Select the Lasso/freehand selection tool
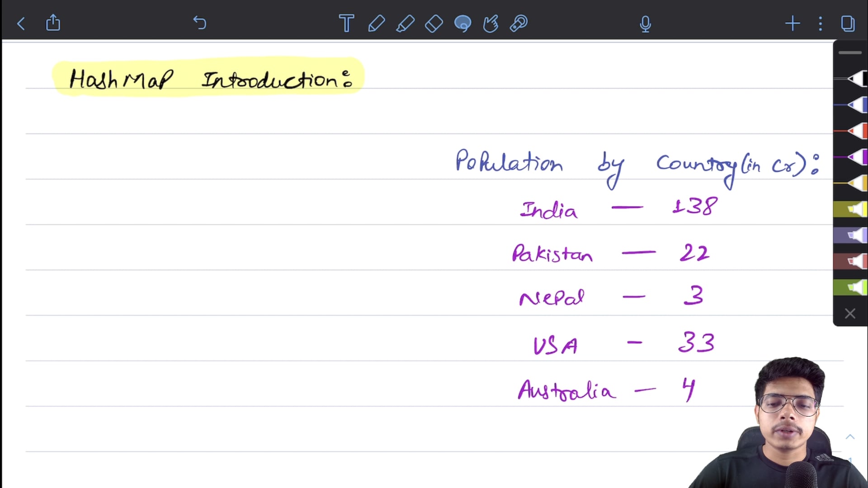 pos(462,23)
